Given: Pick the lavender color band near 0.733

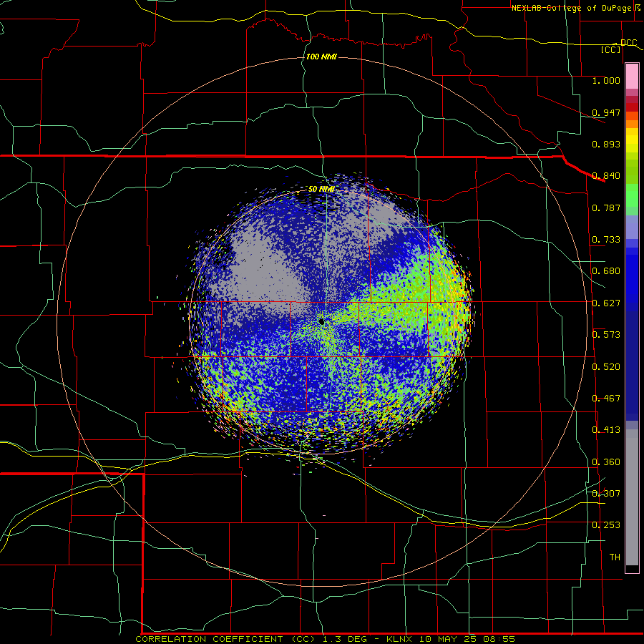Looking at the screenshot, I should pyautogui.click(x=632, y=227).
